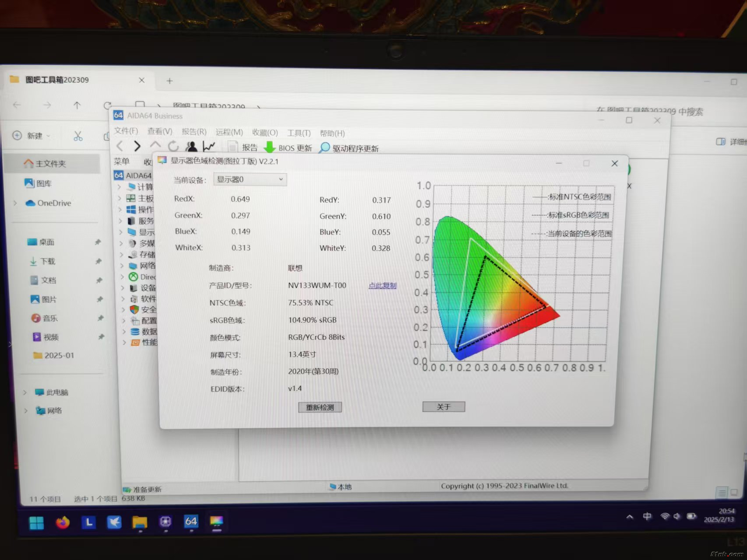The width and height of the screenshot is (747, 560).
Task: Open the AIDA64 taskbar icon
Action: tap(191, 521)
